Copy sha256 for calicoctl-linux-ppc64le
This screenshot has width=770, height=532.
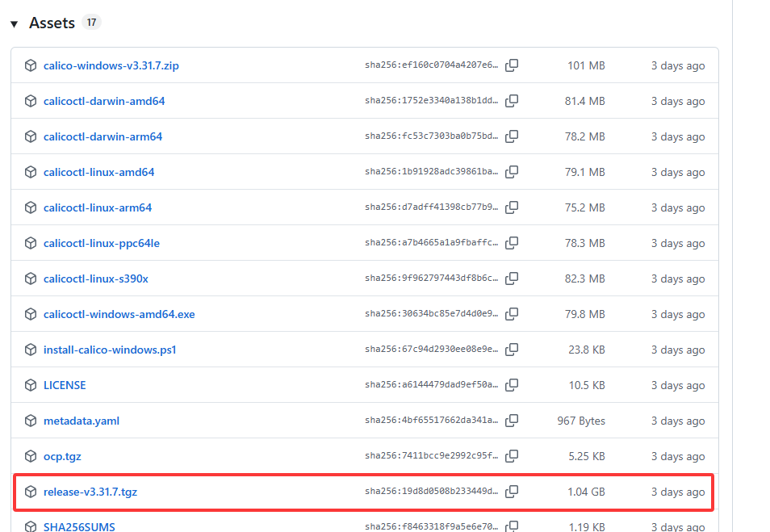pos(512,243)
